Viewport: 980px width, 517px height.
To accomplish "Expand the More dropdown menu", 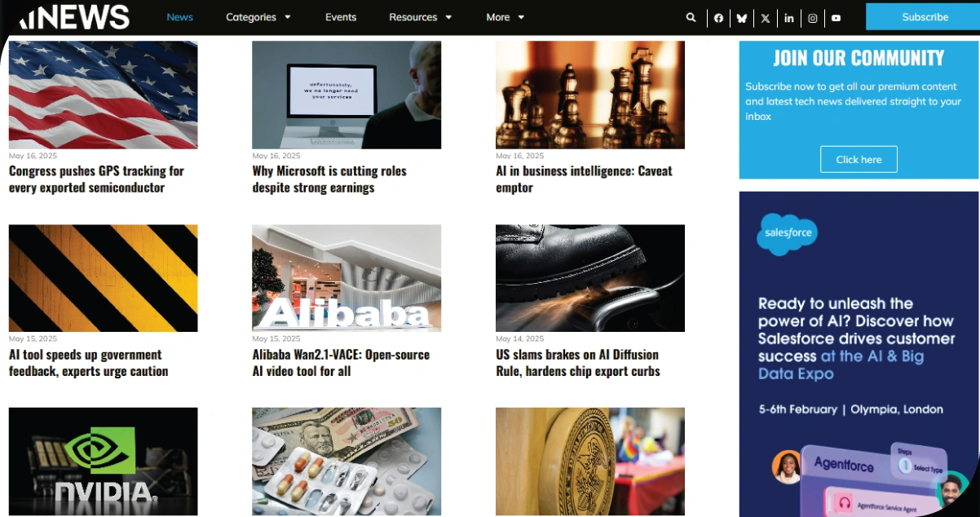I will pyautogui.click(x=505, y=17).
